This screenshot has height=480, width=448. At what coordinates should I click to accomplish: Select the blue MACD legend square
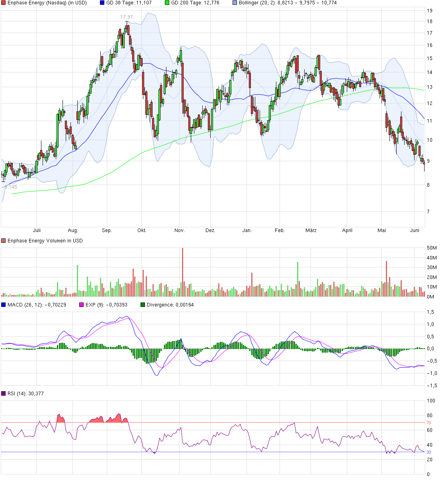(x=4, y=304)
